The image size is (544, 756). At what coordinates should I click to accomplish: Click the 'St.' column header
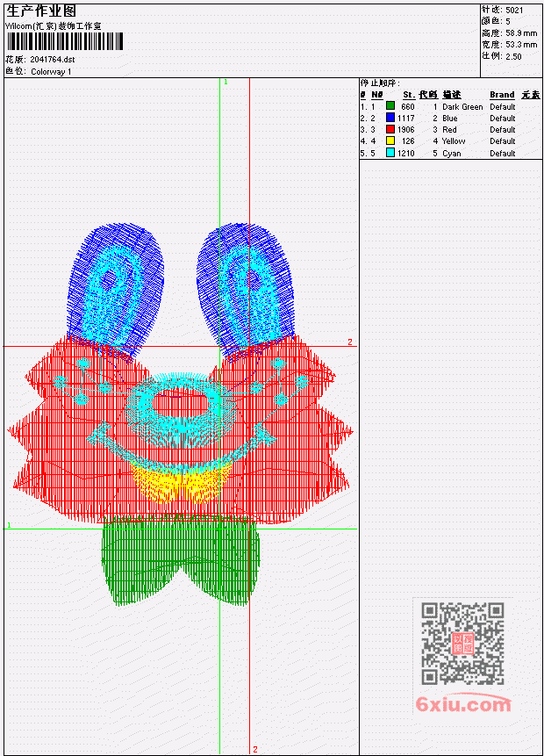tap(409, 95)
